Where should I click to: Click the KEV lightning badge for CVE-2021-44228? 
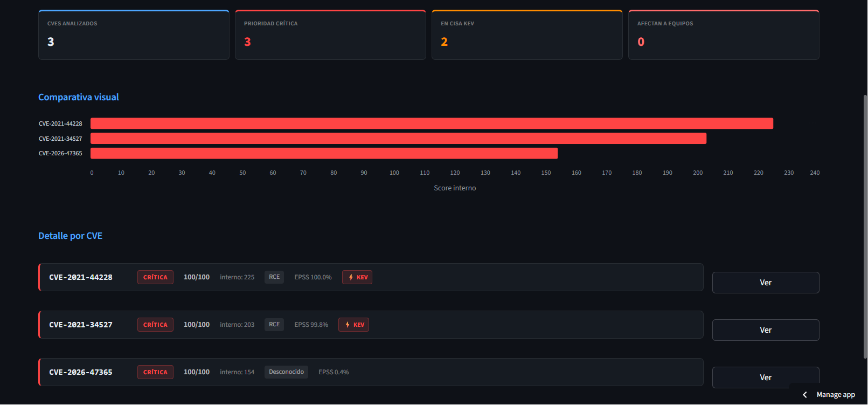(357, 277)
